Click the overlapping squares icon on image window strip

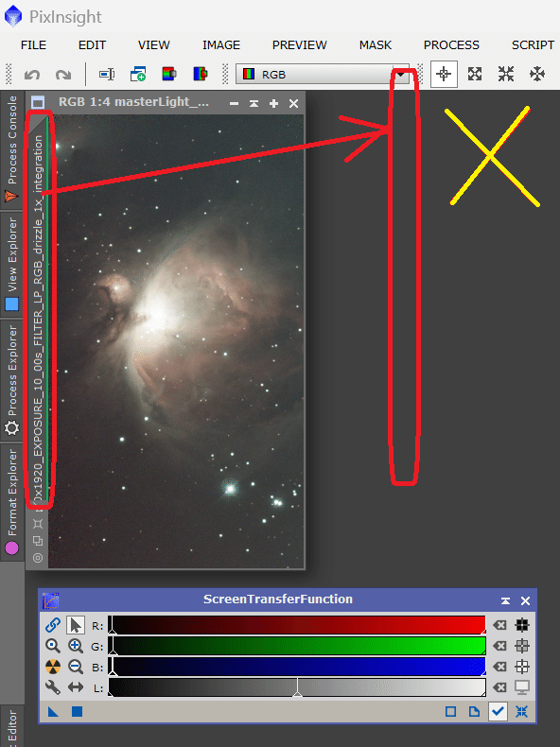coord(38,541)
